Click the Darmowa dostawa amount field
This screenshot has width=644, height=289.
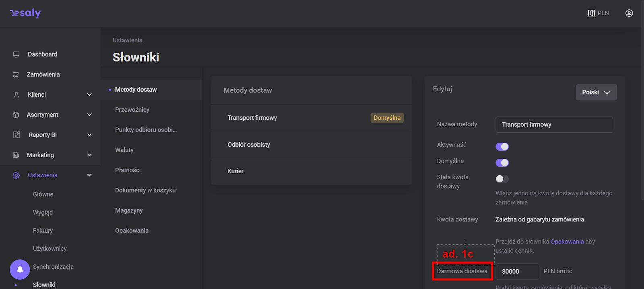517,272
